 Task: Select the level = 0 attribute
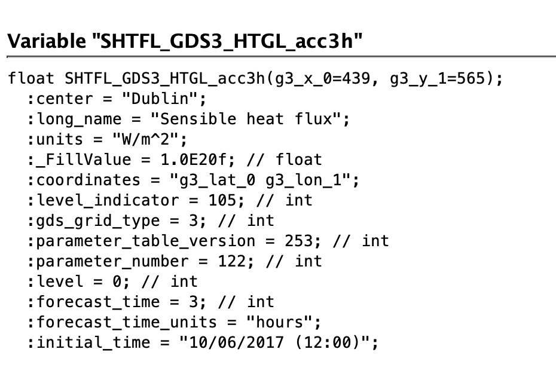tap(112, 281)
